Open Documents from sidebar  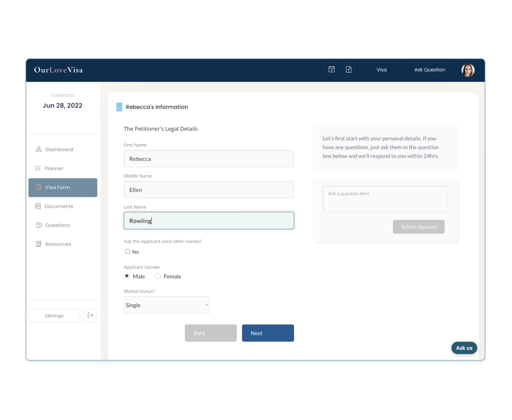coord(62,206)
